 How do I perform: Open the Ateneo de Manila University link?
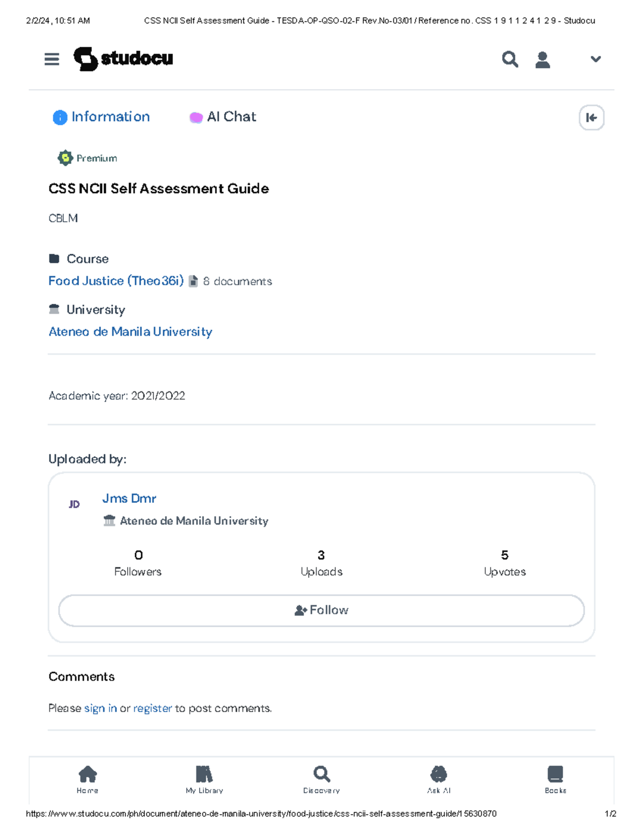tap(130, 332)
